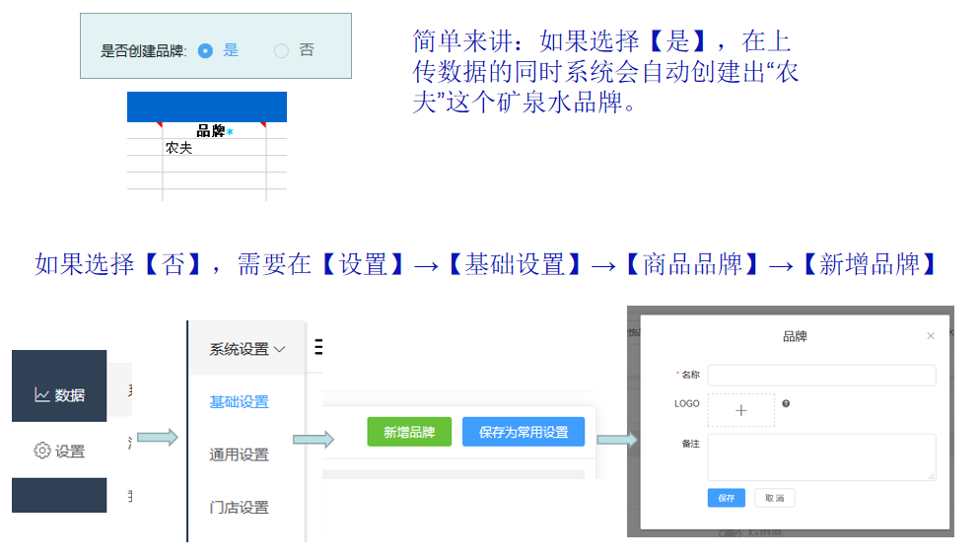The width and height of the screenshot is (979, 560).
Task: Click the 取消 button in 品牌 dialog
Action: click(774, 498)
